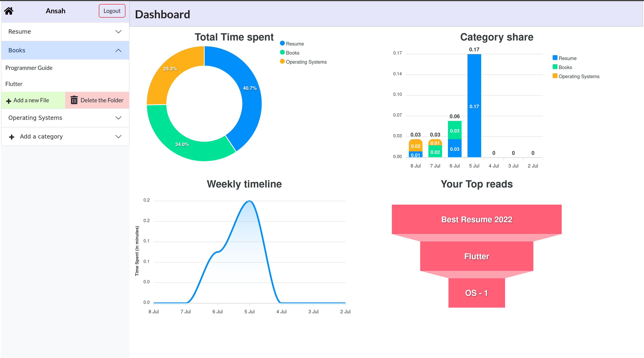Open the Flutter file in Books
Screen dimensions: 644x358
pos(14,84)
